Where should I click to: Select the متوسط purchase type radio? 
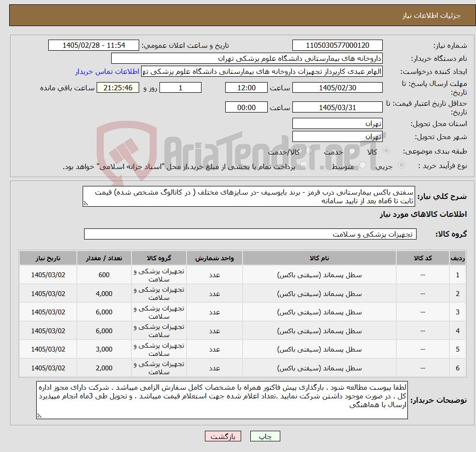363,165
